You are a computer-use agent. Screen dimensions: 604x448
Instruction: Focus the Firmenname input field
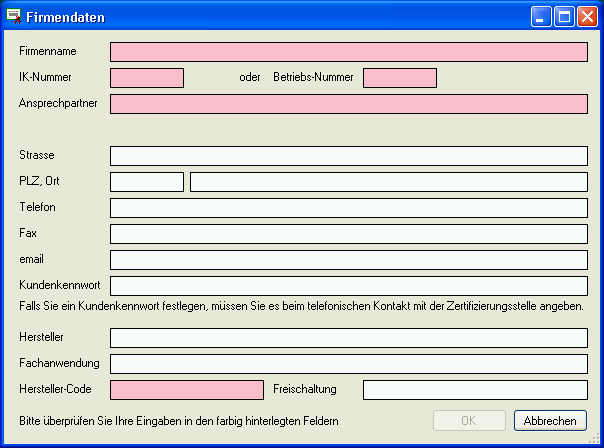pyautogui.click(x=349, y=52)
